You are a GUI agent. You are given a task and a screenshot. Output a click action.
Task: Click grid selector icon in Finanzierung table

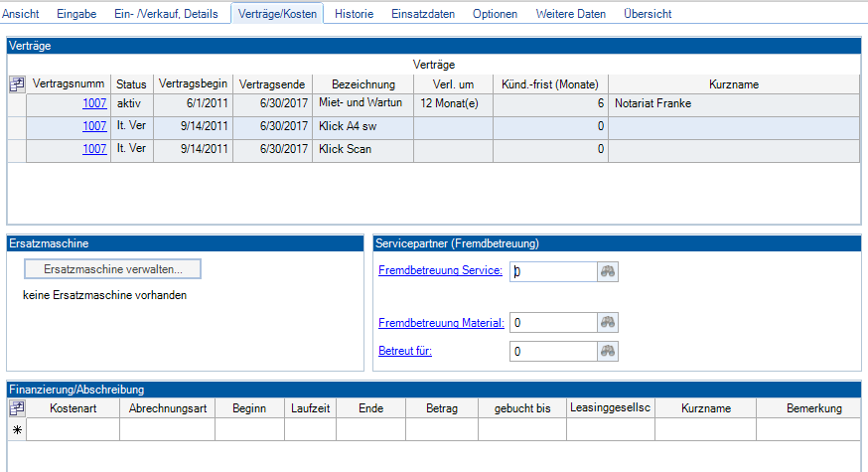[x=17, y=408]
